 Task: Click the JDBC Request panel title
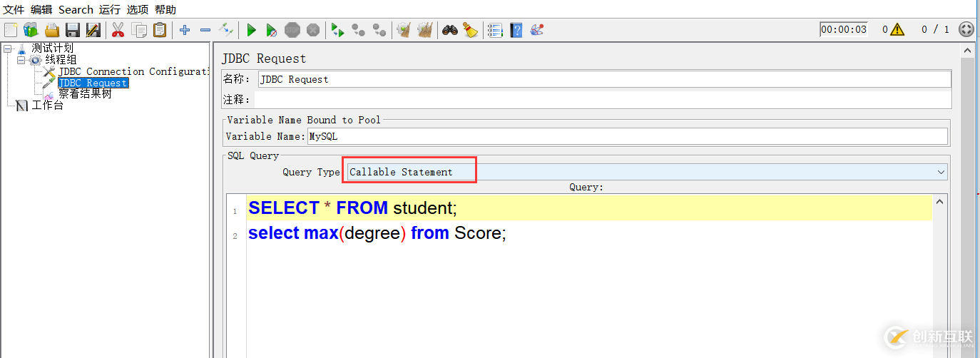point(264,58)
